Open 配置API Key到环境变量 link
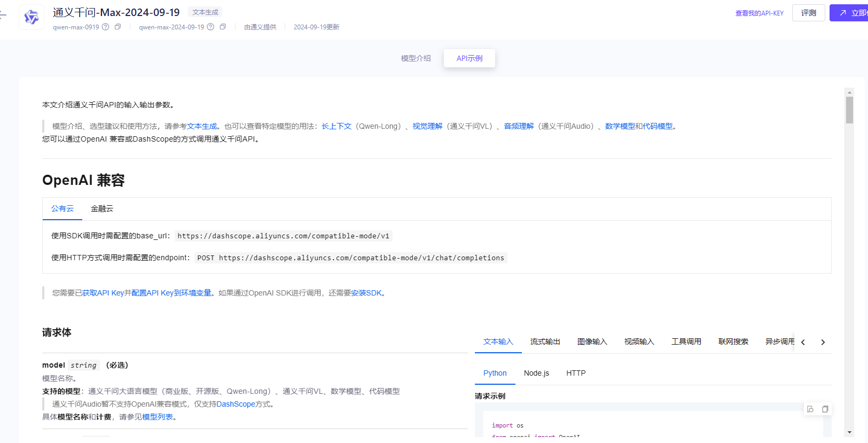This screenshot has height=443, width=868. click(171, 293)
